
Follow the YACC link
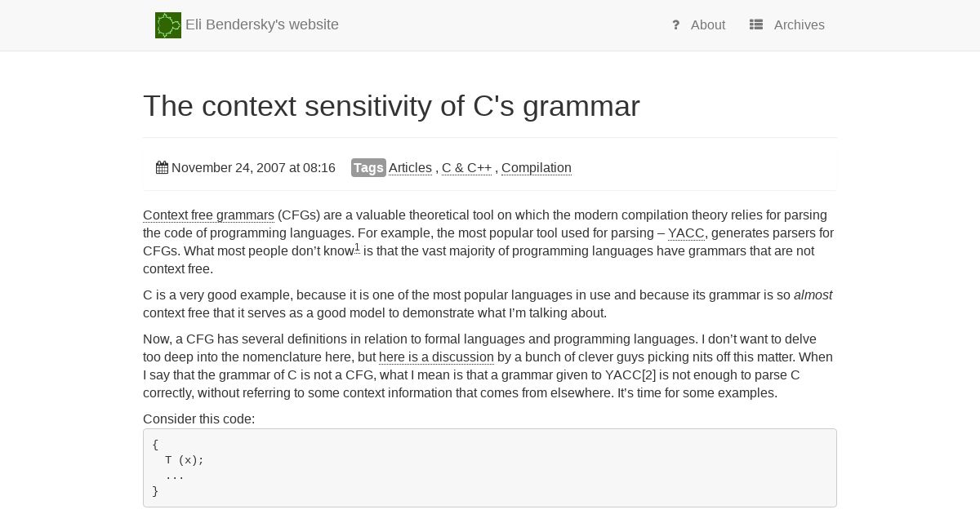pos(686,233)
